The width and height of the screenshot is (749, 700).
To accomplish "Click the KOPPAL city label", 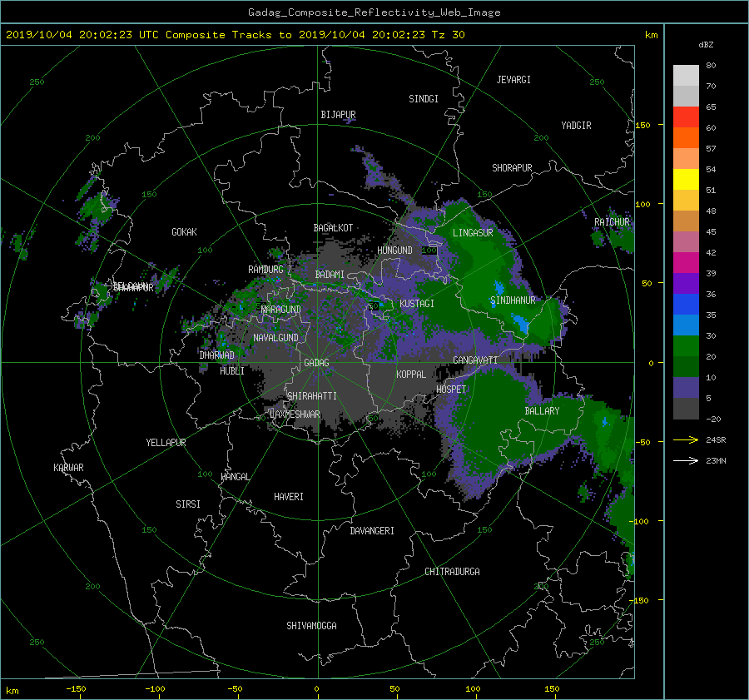I will 411,375.
